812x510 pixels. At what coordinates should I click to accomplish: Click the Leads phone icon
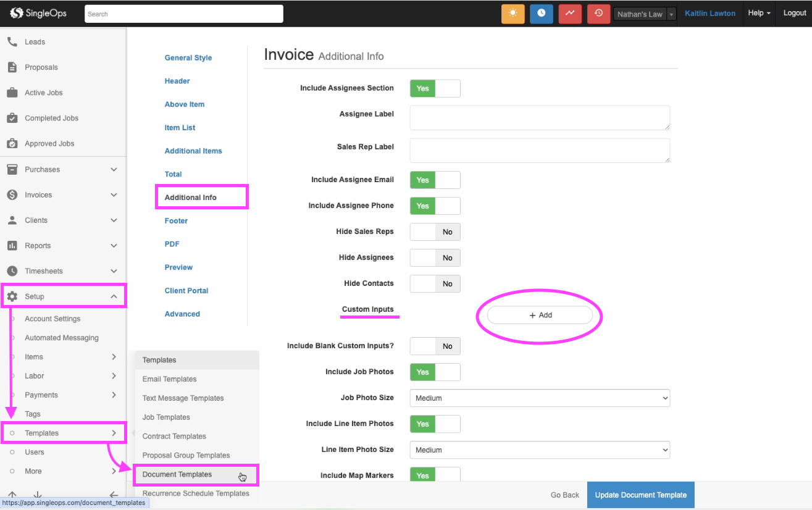click(x=12, y=42)
